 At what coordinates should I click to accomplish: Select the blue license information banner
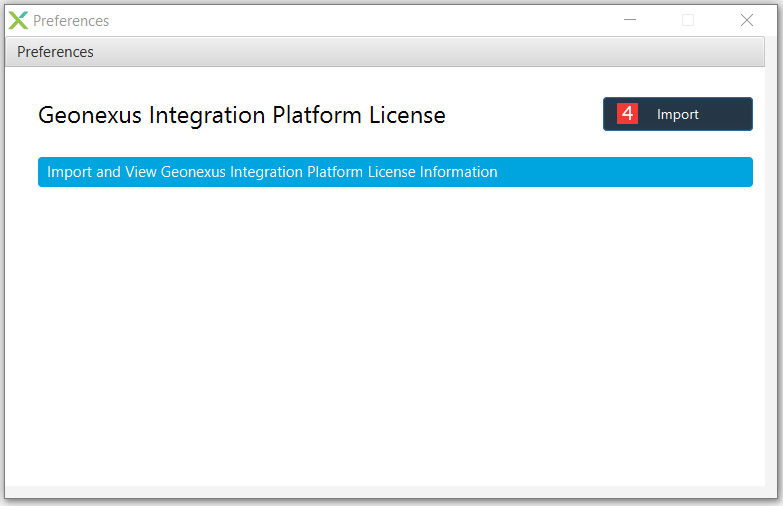395,172
